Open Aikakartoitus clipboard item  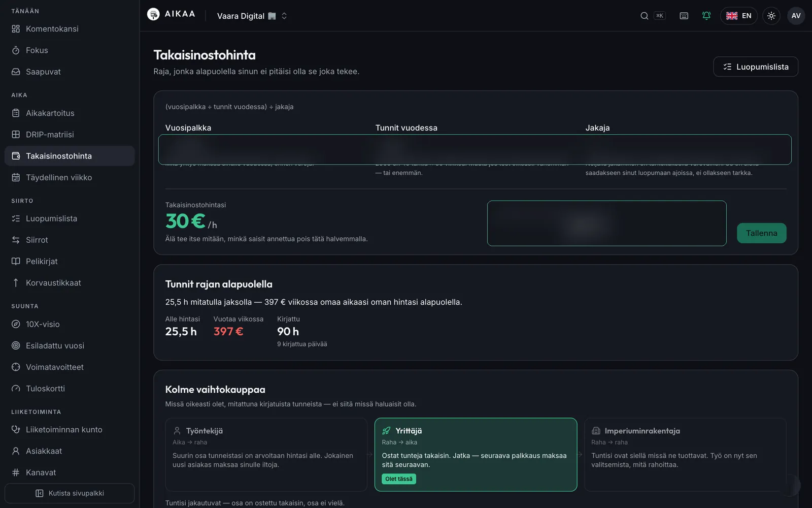click(70, 113)
